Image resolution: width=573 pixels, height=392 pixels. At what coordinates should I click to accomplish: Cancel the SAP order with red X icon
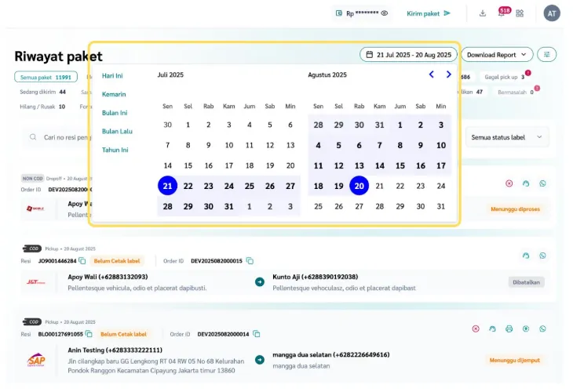(x=476, y=328)
